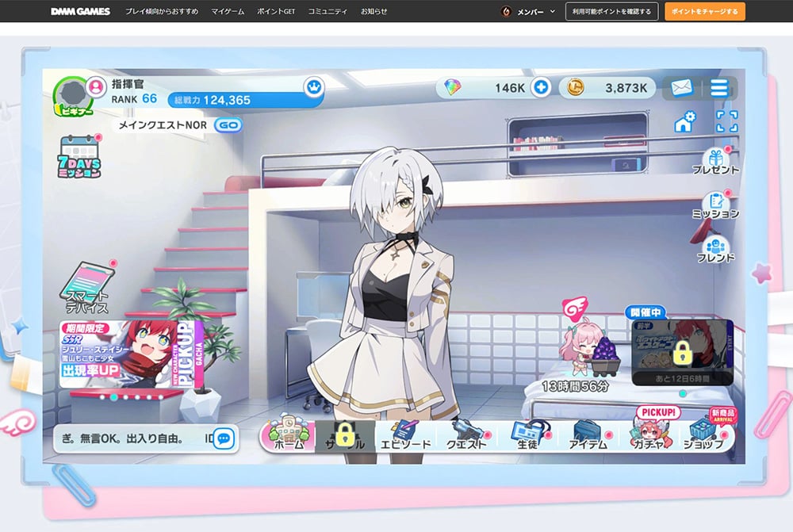The height and width of the screenshot is (532, 793).
Task: Click the ビギナー beginner badge
Action: point(75,110)
